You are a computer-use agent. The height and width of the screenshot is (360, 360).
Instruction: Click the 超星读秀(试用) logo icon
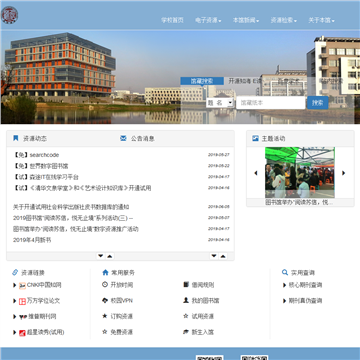tap(22, 333)
